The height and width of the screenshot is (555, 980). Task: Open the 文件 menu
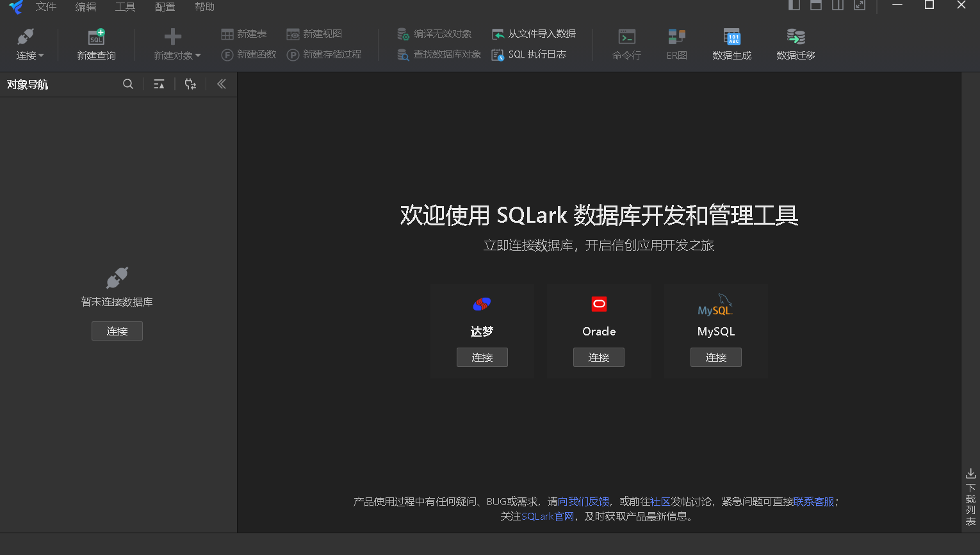(46, 7)
